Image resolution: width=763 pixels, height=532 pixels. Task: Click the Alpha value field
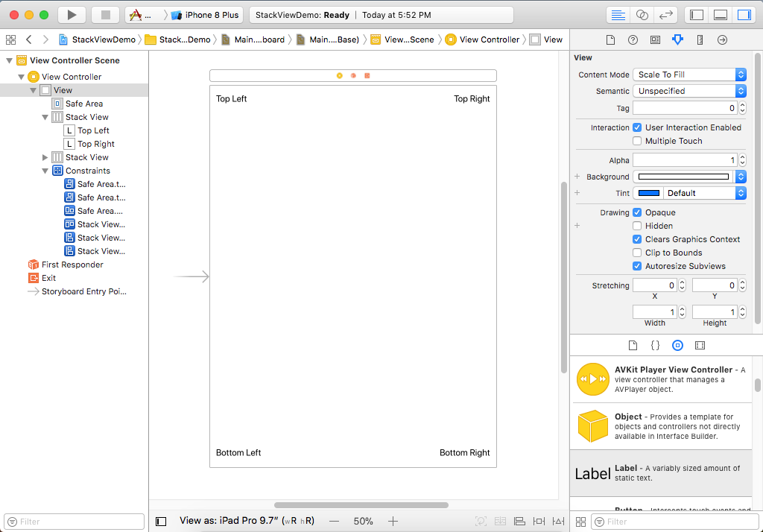click(x=686, y=160)
